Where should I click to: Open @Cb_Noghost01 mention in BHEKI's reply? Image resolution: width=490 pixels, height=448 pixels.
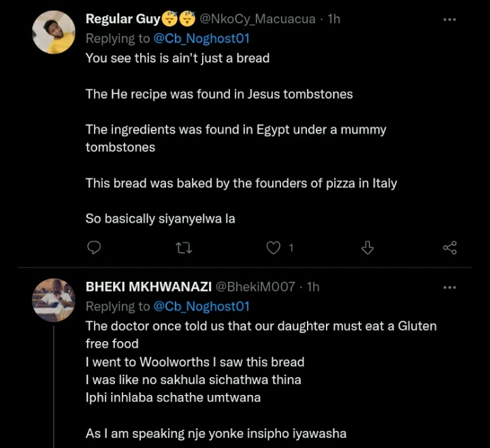pyautogui.click(x=201, y=306)
